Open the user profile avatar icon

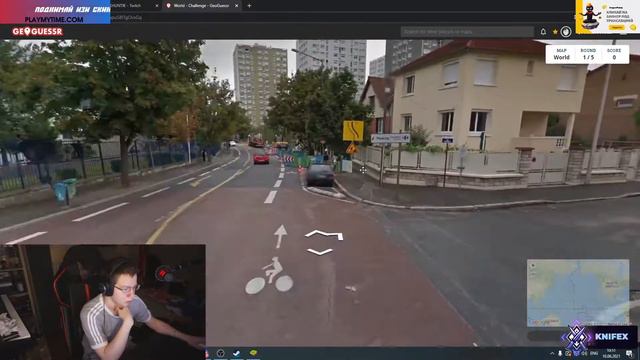[566, 31]
